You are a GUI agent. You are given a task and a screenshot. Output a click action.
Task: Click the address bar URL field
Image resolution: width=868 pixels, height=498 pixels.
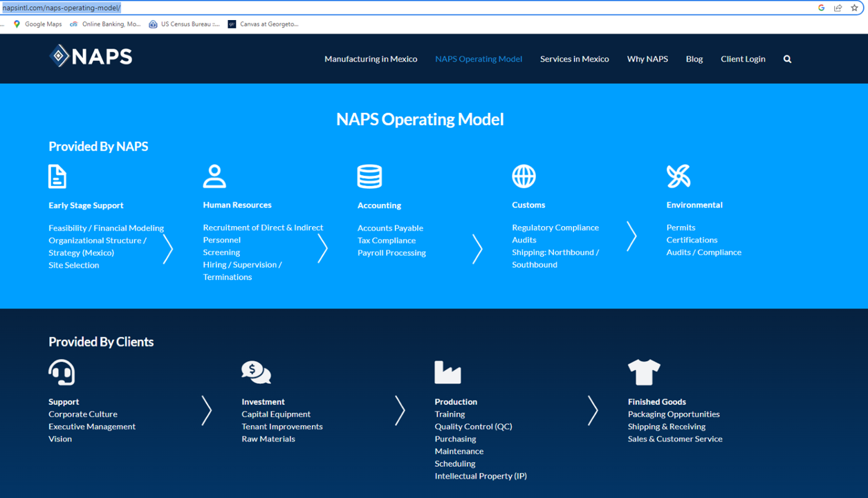click(415, 8)
